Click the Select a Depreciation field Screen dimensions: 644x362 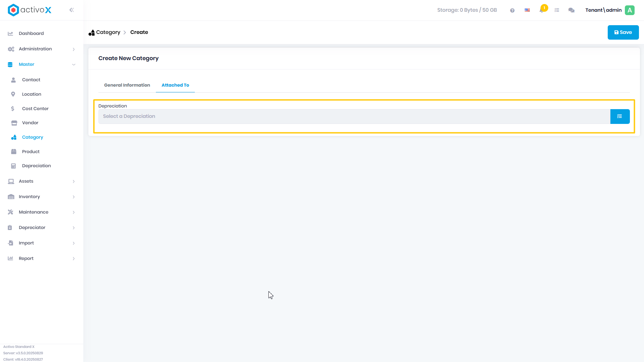354,117
